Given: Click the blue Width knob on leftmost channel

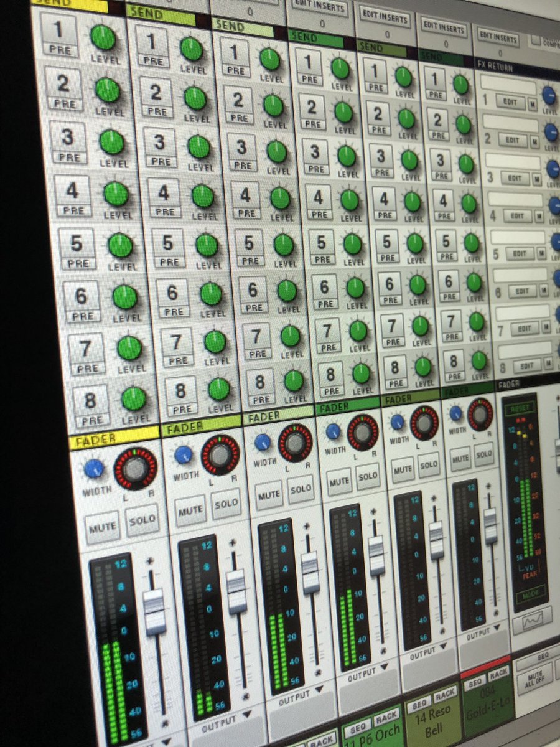Looking at the screenshot, I should (94, 468).
